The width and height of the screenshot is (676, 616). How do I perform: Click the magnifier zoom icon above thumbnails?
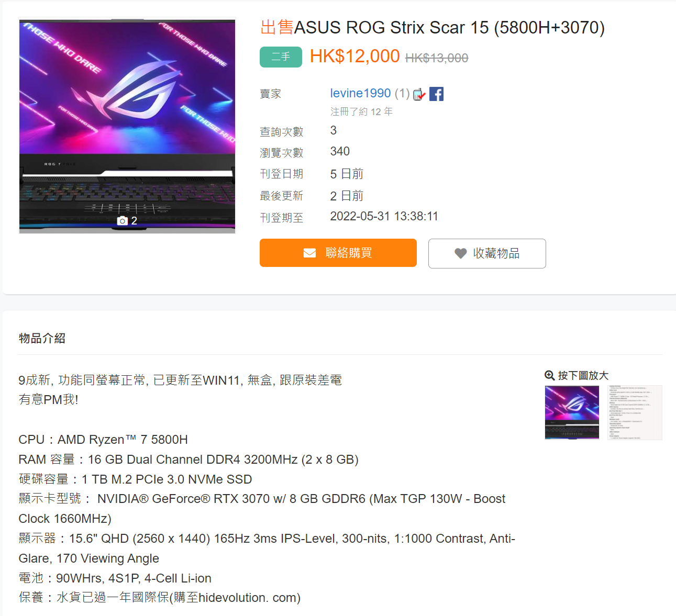pos(549,375)
